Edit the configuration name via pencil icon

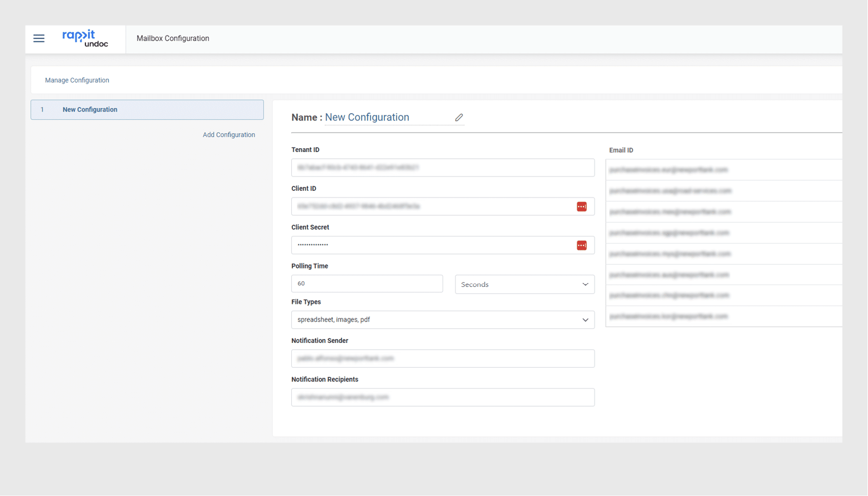459,117
